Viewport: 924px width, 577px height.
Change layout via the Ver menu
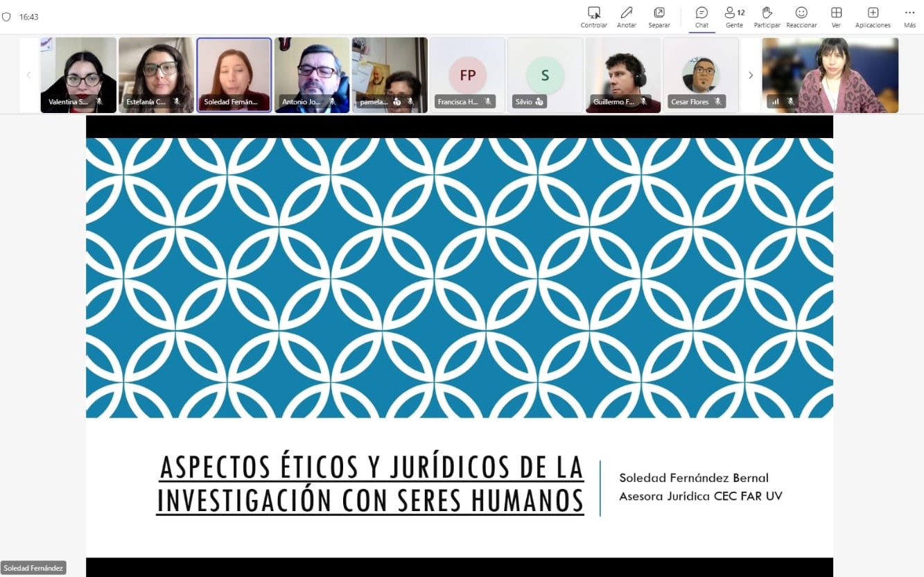point(836,17)
